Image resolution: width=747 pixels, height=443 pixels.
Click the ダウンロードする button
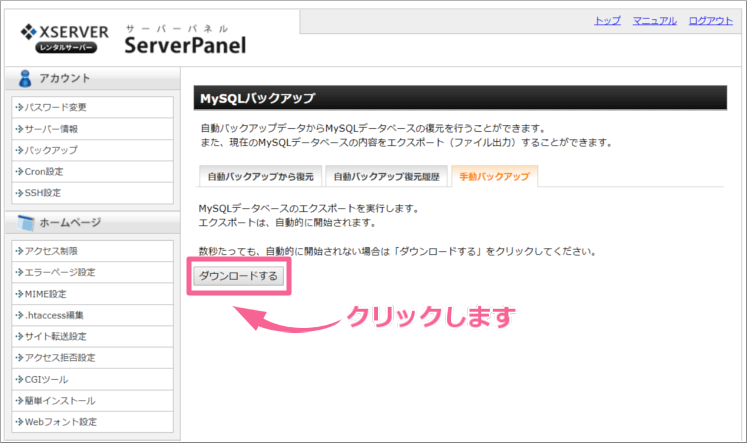point(238,276)
